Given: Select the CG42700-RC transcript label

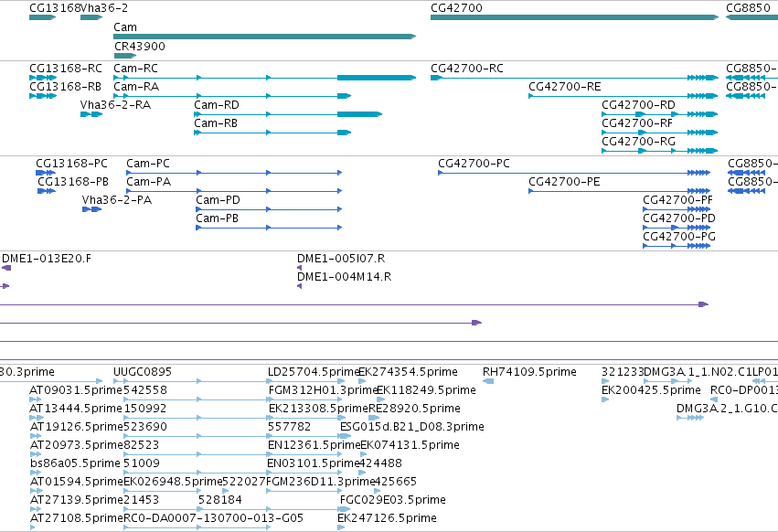Looking at the screenshot, I should point(467,69).
